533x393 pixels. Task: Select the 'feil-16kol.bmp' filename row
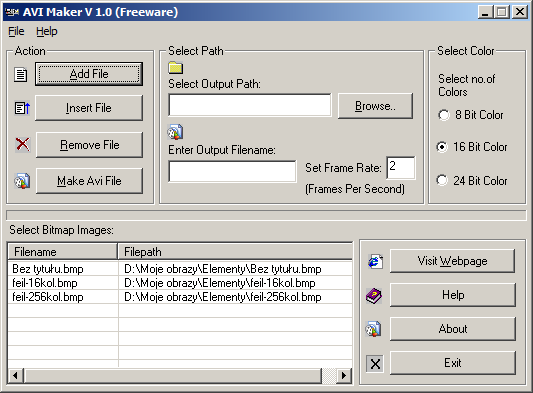click(x=45, y=283)
